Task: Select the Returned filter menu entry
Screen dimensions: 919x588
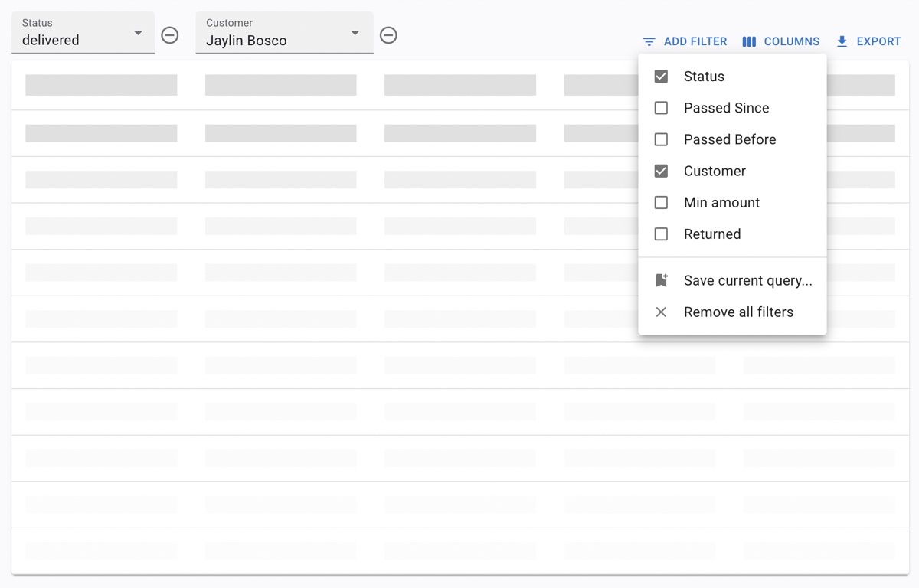Action: coord(712,234)
